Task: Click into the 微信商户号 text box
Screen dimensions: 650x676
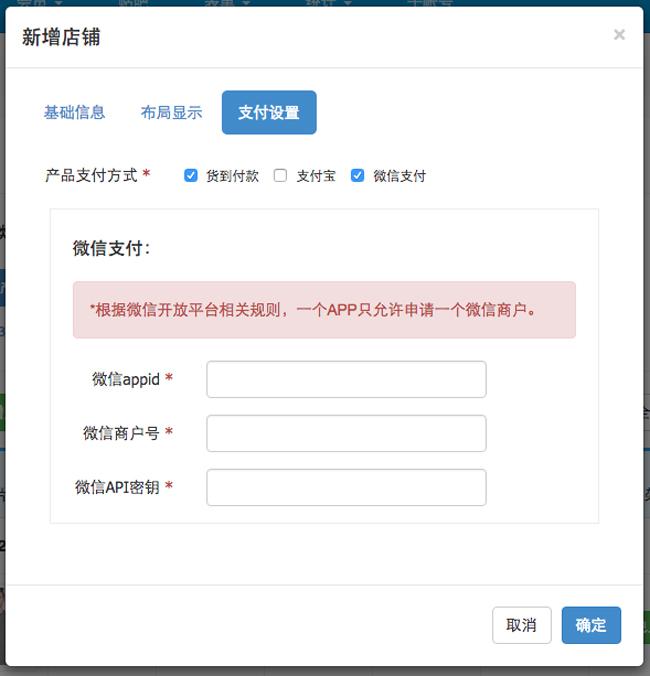Action: click(x=346, y=434)
